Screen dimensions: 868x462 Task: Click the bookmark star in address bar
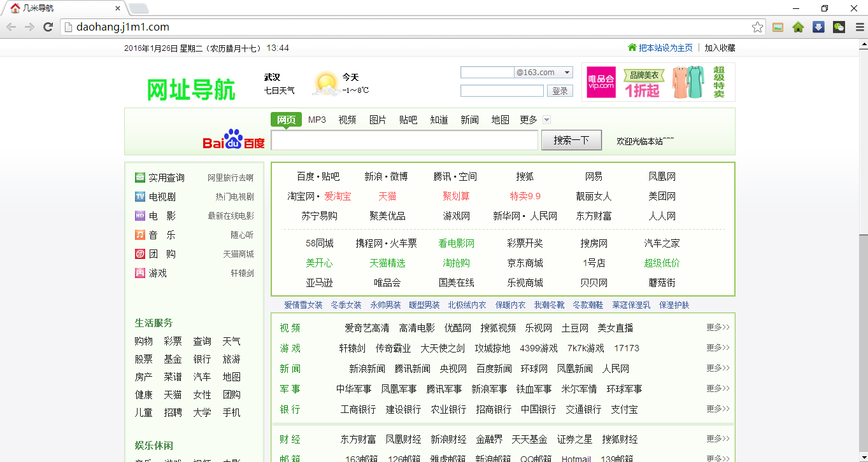click(757, 27)
